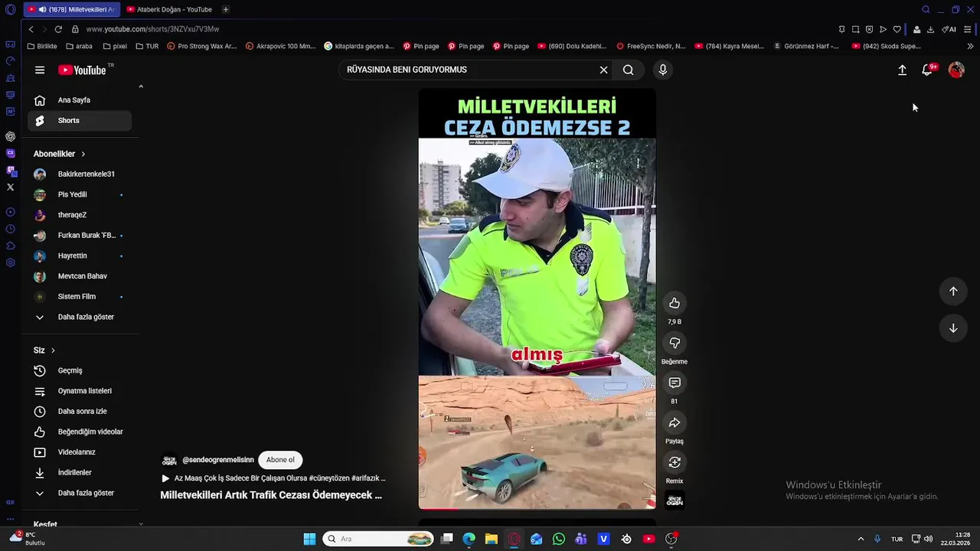Open the Opera GX menu logo
Viewport: 980px width, 551px height.
[x=10, y=10]
